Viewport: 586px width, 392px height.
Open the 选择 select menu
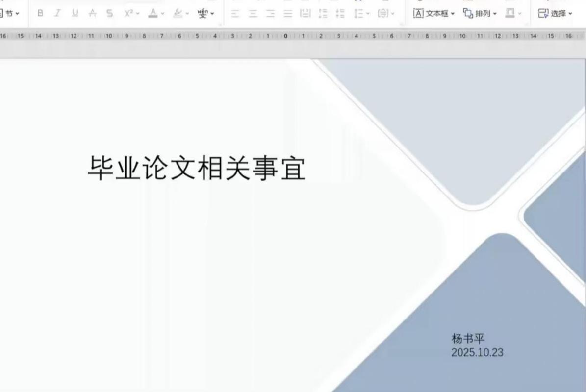555,13
